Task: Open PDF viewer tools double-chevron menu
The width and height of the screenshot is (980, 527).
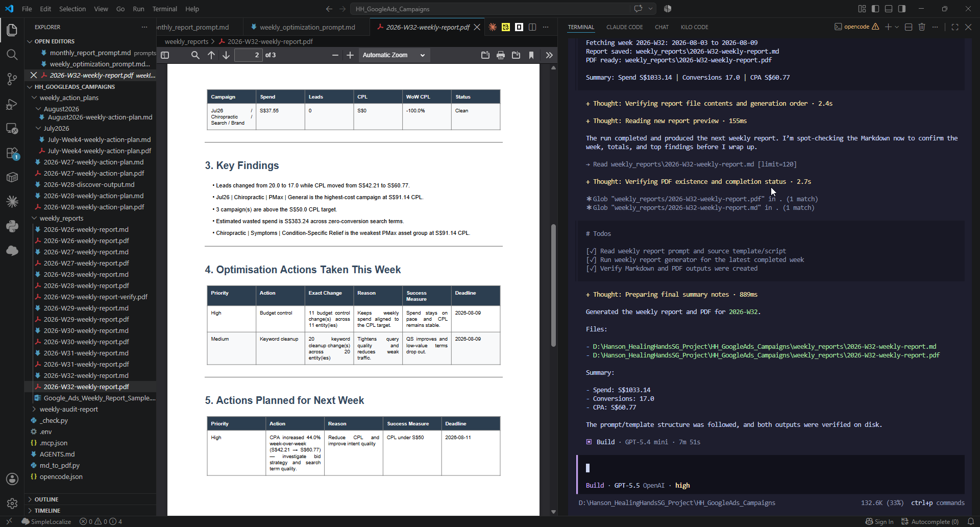Action: pos(549,55)
